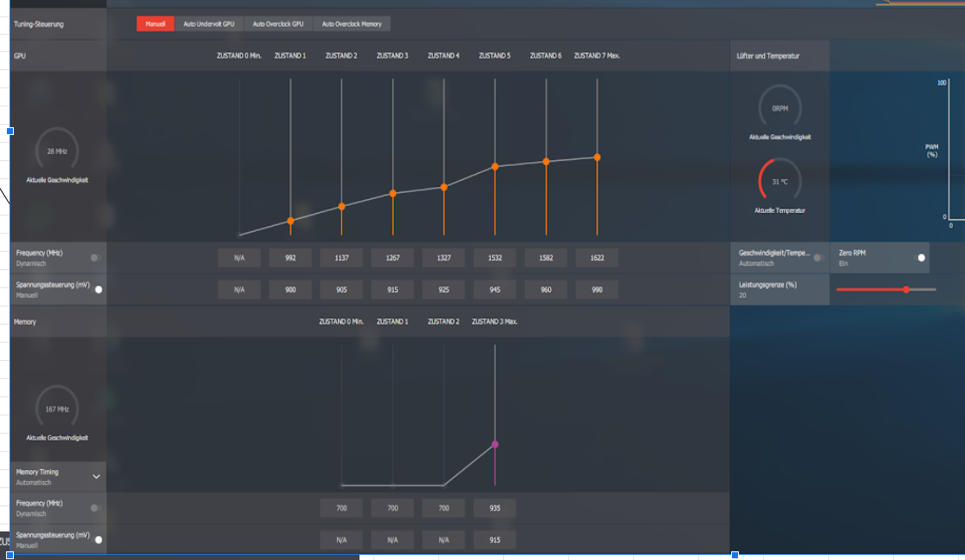The width and height of the screenshot is (965, 560).
Task: Toggle Geschwindigkeit/Temperatur automatic switch
Action: coord(819,258)
